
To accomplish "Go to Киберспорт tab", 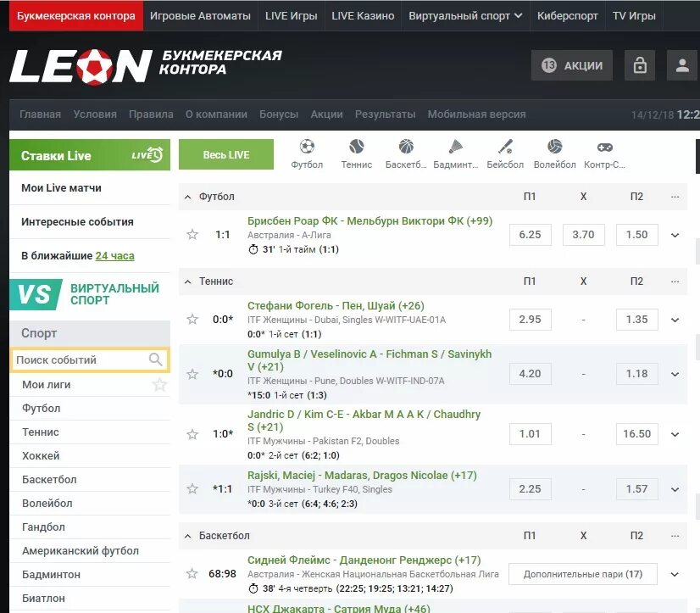I will pos(568,15).
